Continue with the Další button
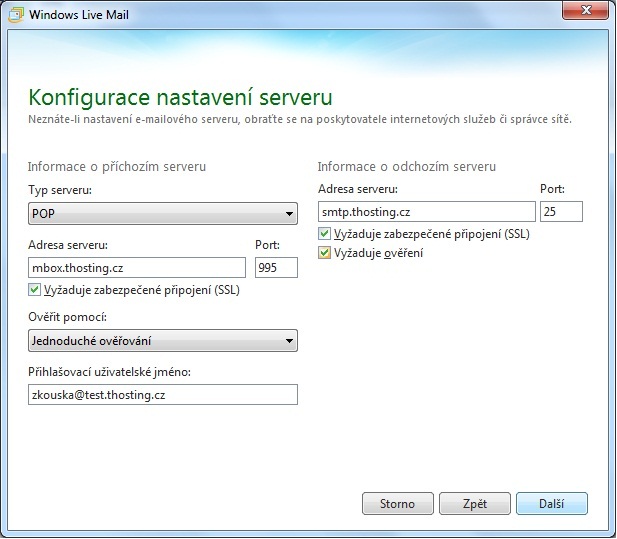Viewport: 617px width, 539px height. coord(551,503)
